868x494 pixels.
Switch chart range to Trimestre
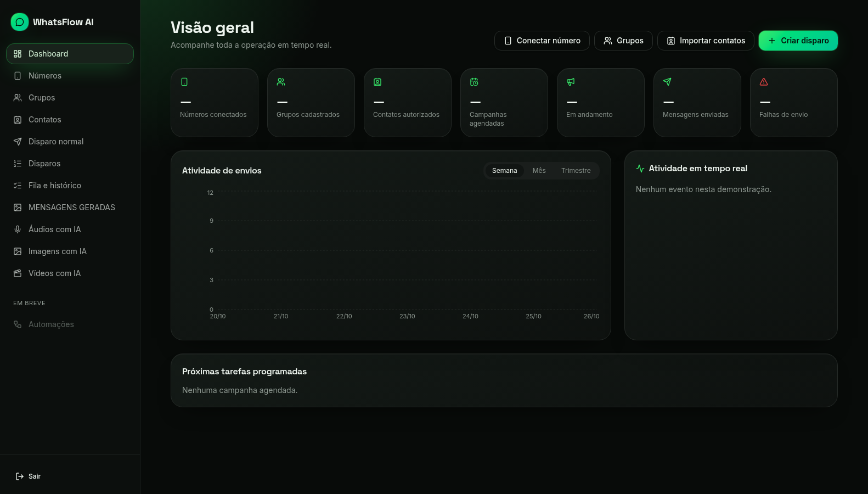(x=576, y=171)
